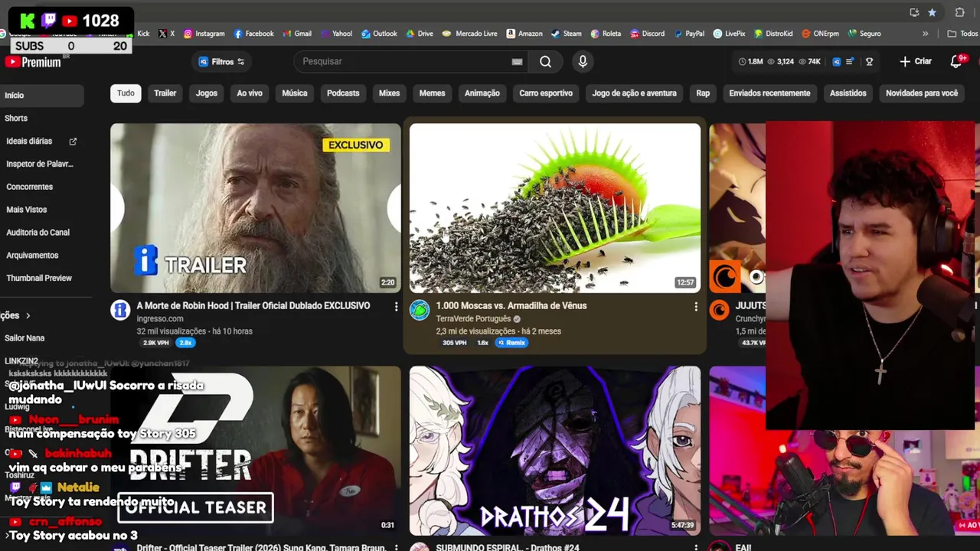Image resolution: width=980 pixels, height=551 pixels.
Task: Open Roleta bookmark
Action: (606, 34)
